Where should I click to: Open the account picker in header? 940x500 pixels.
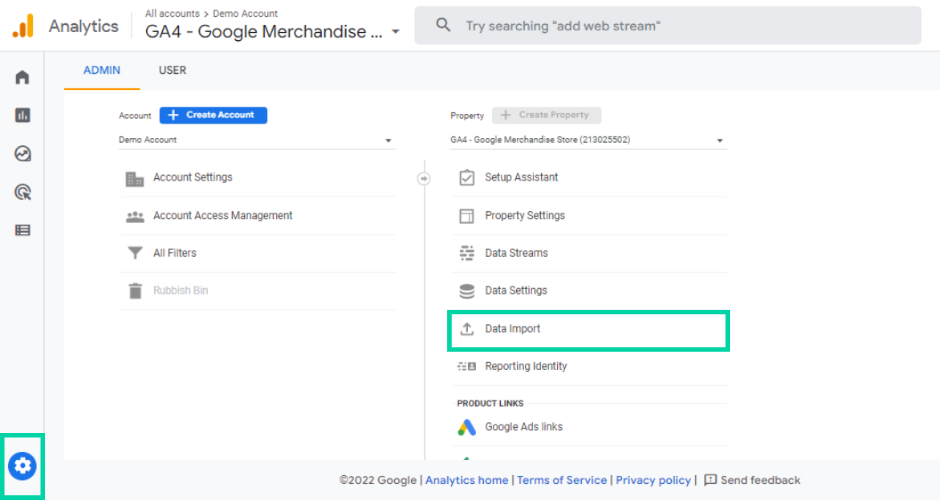click(272, 31)
